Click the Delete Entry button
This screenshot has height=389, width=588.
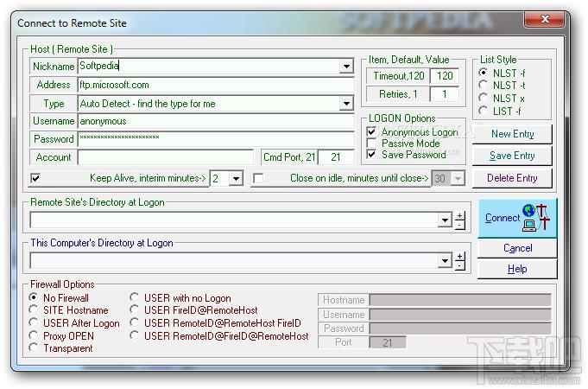pyautogui.click(x=512, y=178)
